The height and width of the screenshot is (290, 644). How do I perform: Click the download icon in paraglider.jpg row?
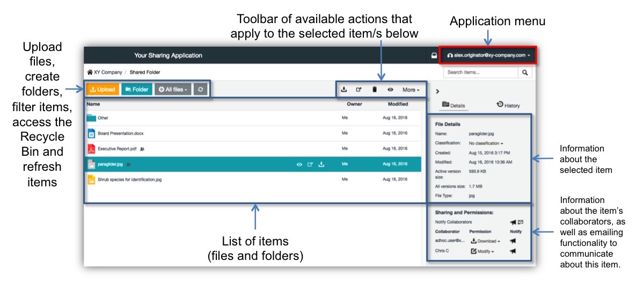[x=321, y=164]
